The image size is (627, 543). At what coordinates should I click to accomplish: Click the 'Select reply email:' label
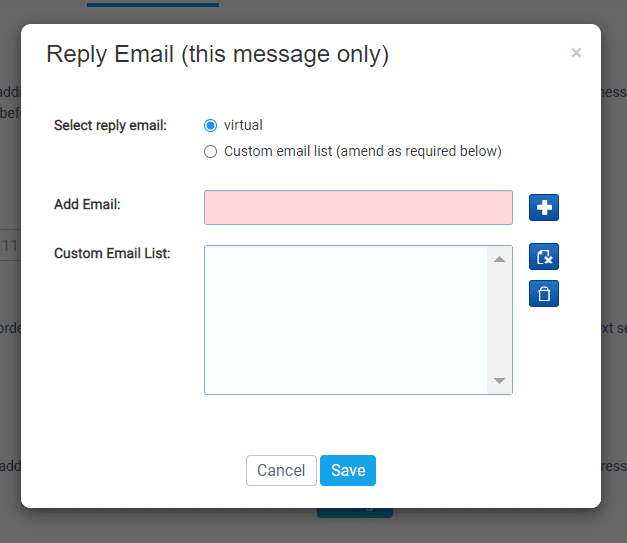[x=110, y=126]
